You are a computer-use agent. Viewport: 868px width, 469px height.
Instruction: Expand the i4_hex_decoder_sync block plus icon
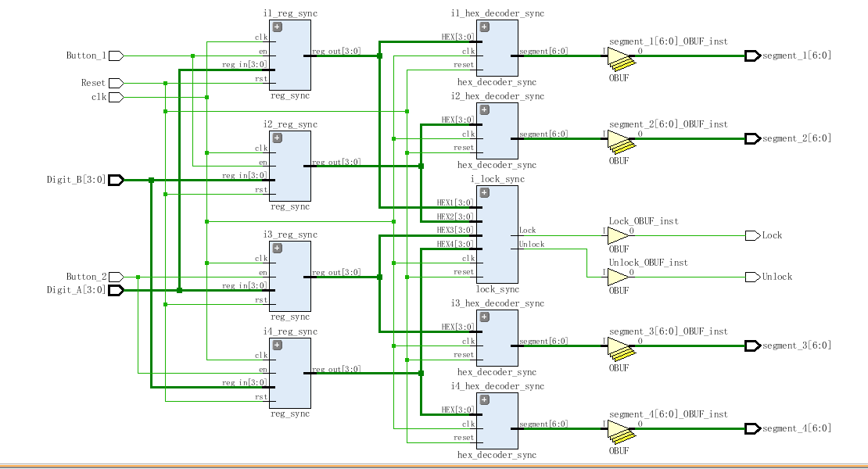(x=484, y=400)
